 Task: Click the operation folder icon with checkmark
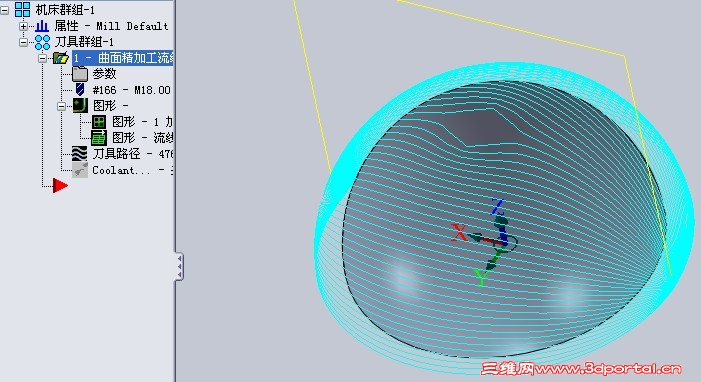[61, 58]
